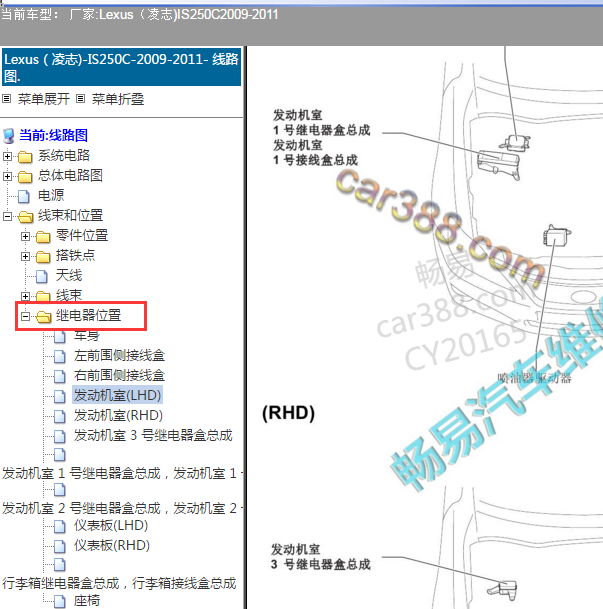
Task: Select the 线束 tree item
Action: click(x=69, y=296)
